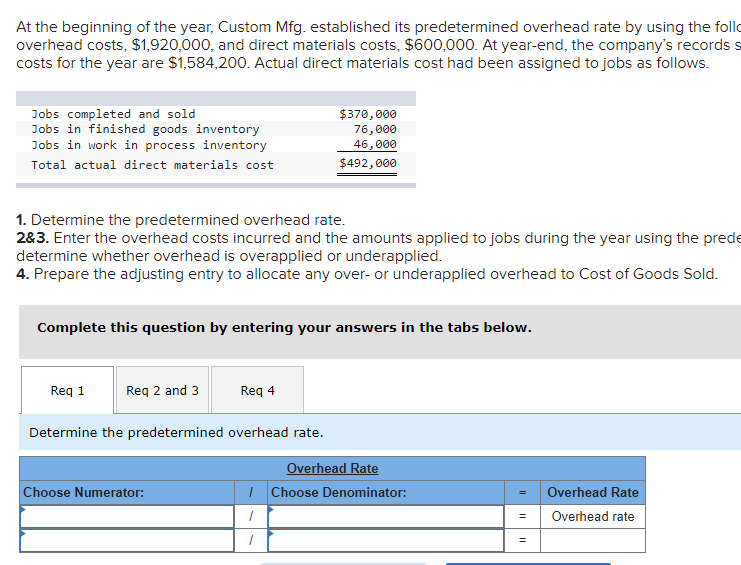The width and height of the screenshot is (741, 565).
Task: Click the bold Overhead Rate column header
Action: coord(593,492)
